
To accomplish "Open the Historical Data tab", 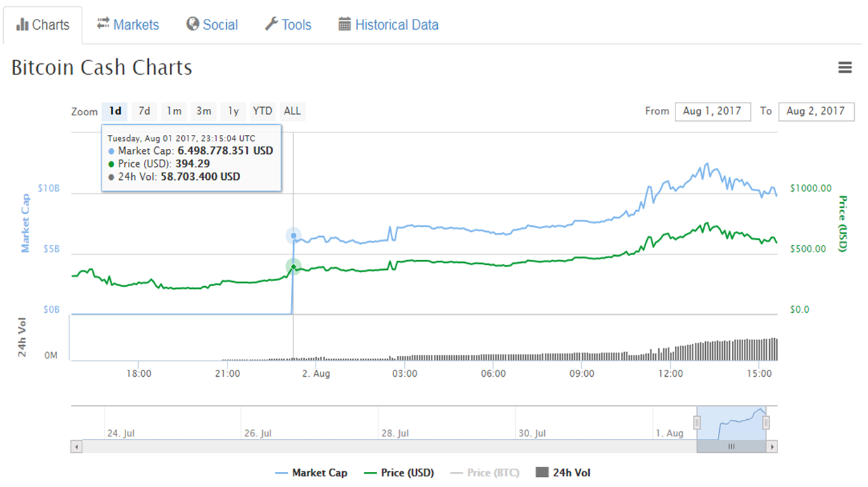I will pyautogui.click(x=388, y=25).
